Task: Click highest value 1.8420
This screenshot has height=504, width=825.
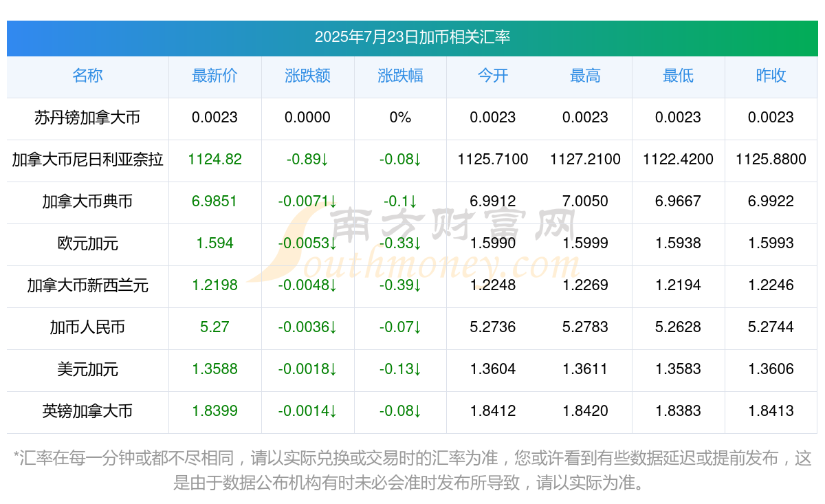Action: coord(585,411)
